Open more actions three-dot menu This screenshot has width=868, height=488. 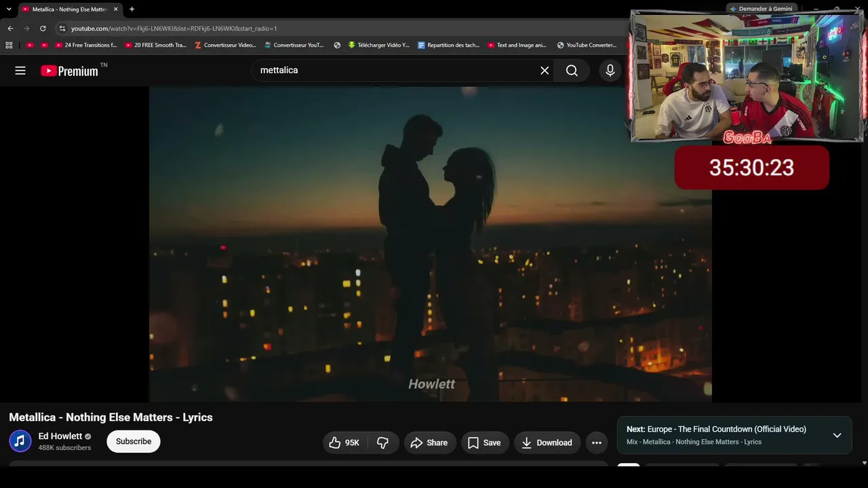[x=597, y=443]
